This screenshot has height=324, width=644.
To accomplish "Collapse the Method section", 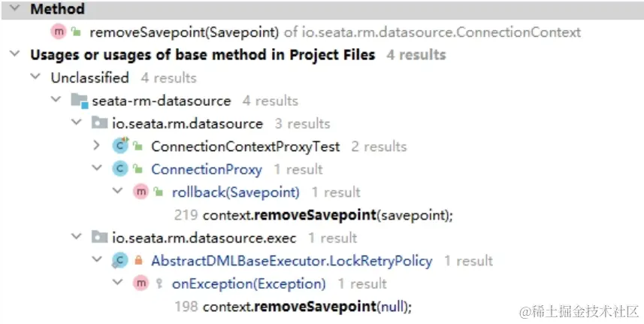I will (x=15, y=8).
